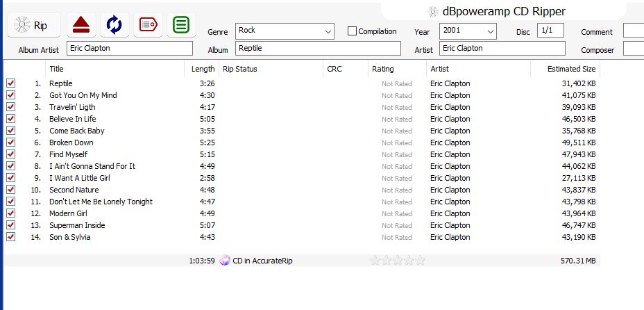Set album rating with the last star
The image size is (644, 310).
tap(420, 261)
